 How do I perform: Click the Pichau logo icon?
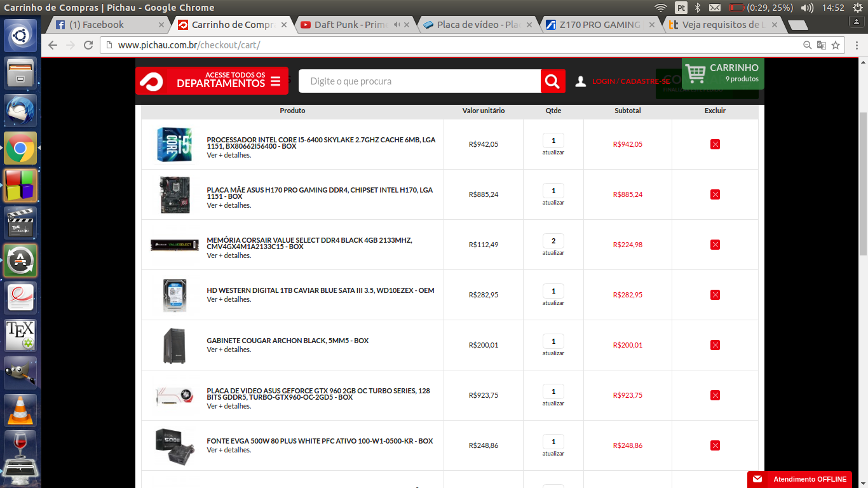(151, 81)
